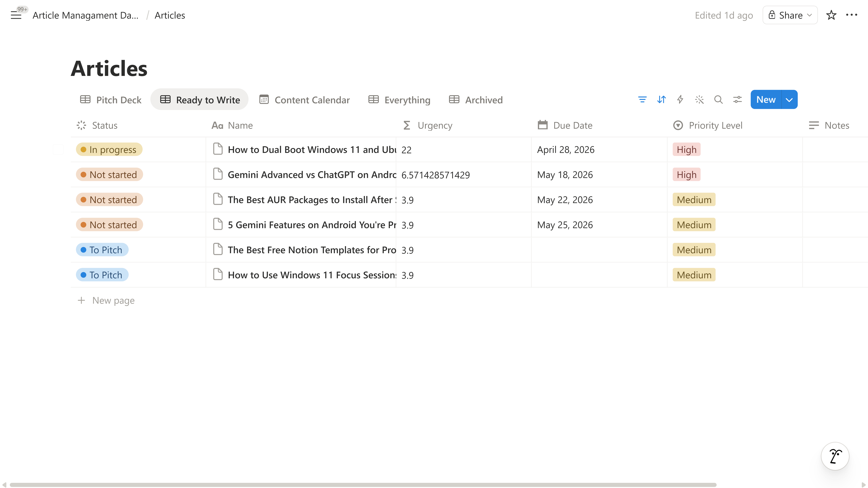Screen dimensions: 868x488
Task: Click the Urgency formula column header
Action: [x=464, y=125]
